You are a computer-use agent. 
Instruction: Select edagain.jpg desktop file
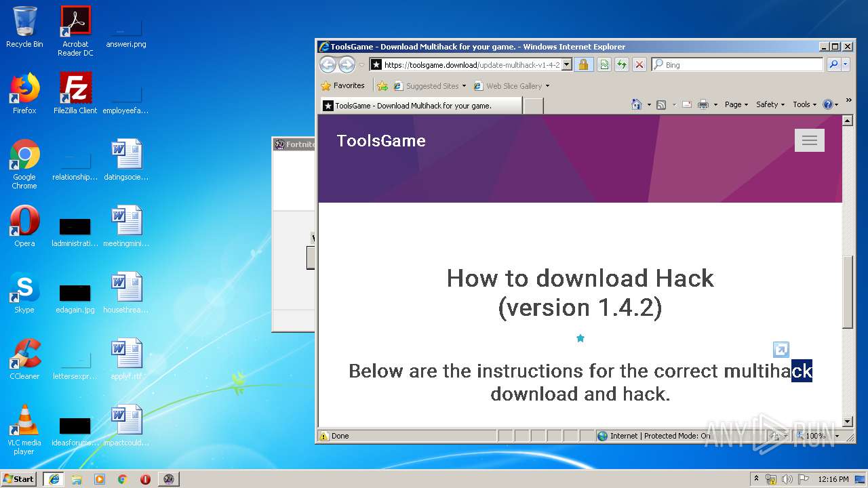coord(75,297)
